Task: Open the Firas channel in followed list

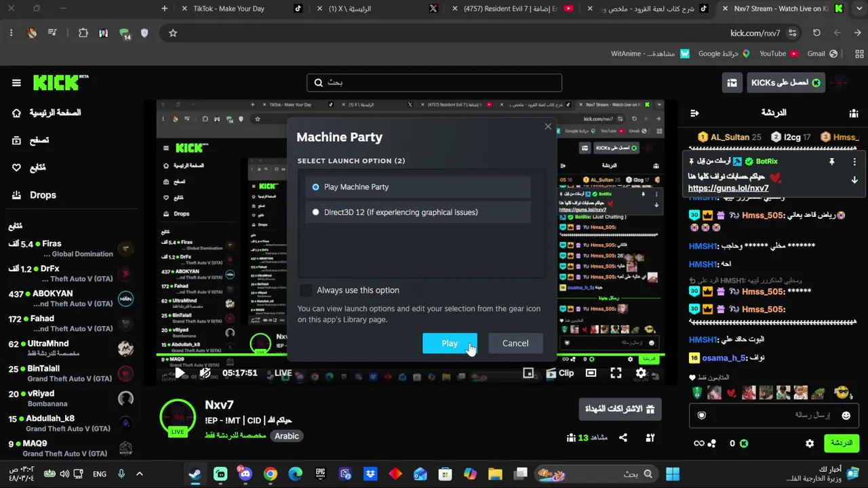Action: click(71, 248)
